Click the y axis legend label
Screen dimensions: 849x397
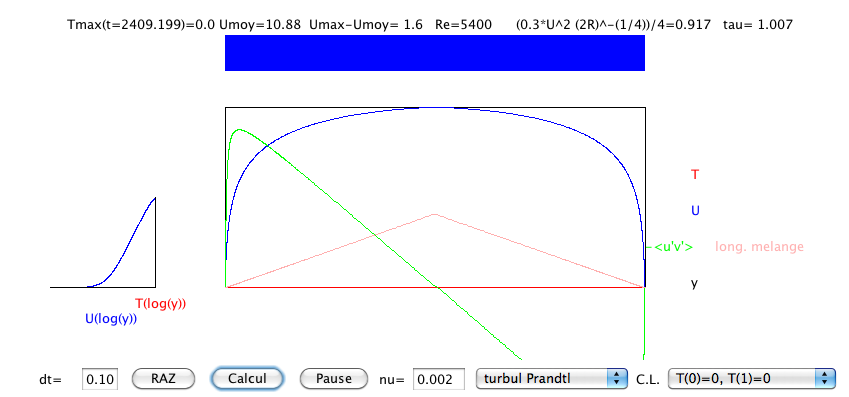pos(694,283)
